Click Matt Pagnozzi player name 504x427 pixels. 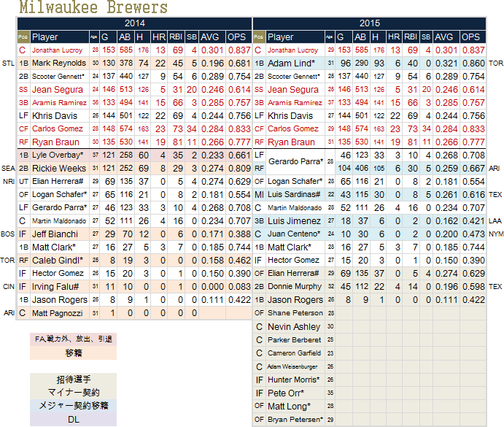[x=58, y=313]
